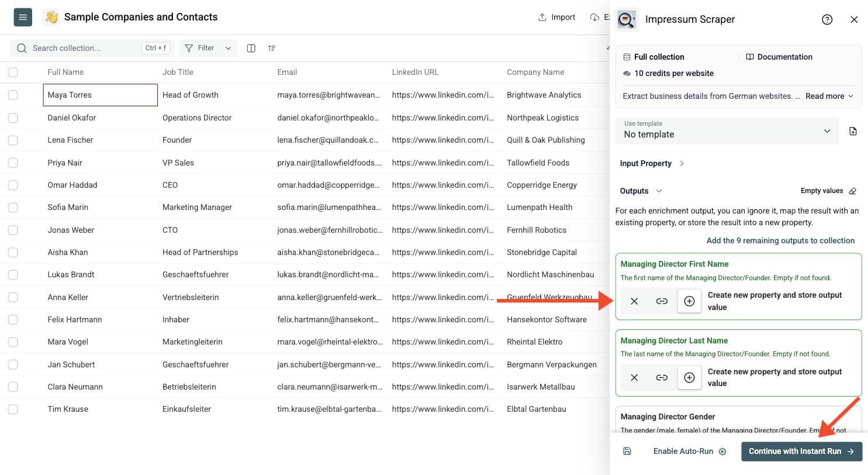Click the Email column header
The width and height of the screenshot is (868, 475).
coord(287,72)
